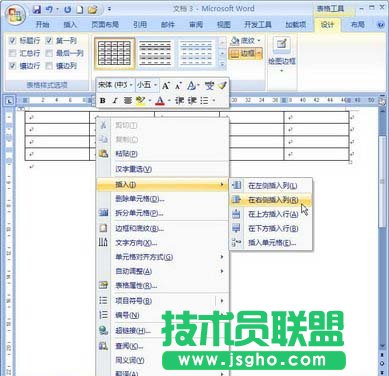The width and height of the screenshot is (389, 376).
Task: Switch to the 开始 (Home) tab
Action: coord(42,24)
